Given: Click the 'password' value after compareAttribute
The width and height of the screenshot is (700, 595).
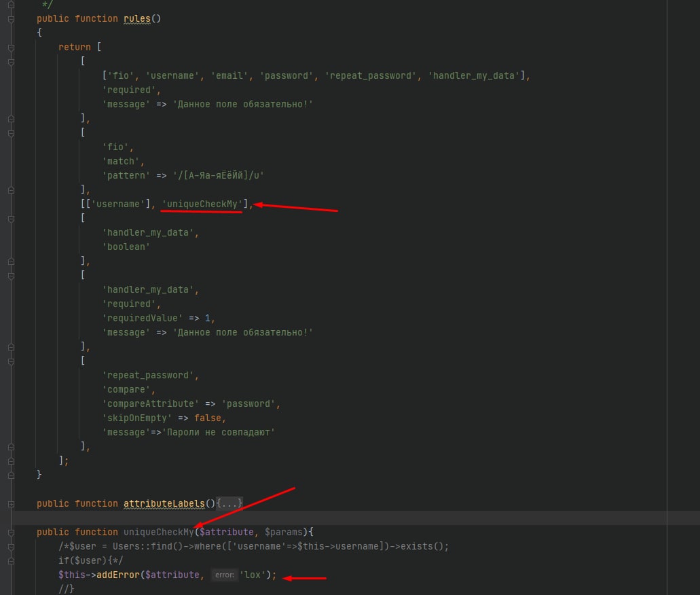Looking at the screenshot, I should click(248, 404).
